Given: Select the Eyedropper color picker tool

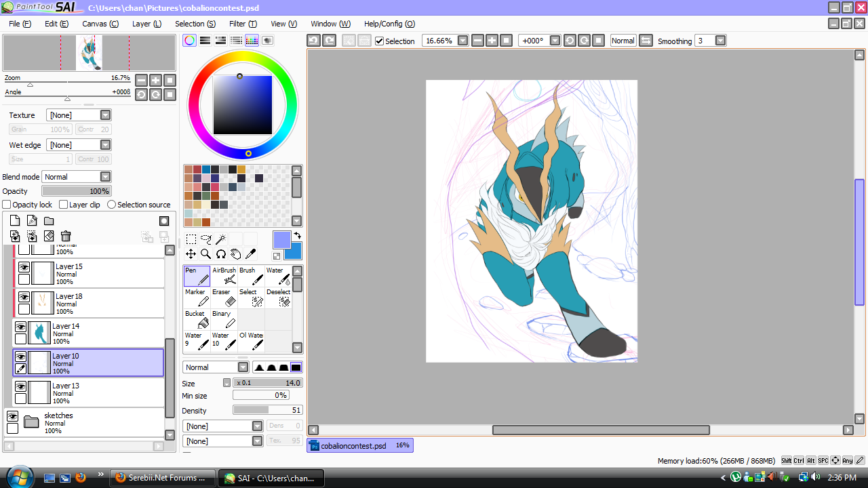Looking at the screenshot, I should tap(250, 254).
